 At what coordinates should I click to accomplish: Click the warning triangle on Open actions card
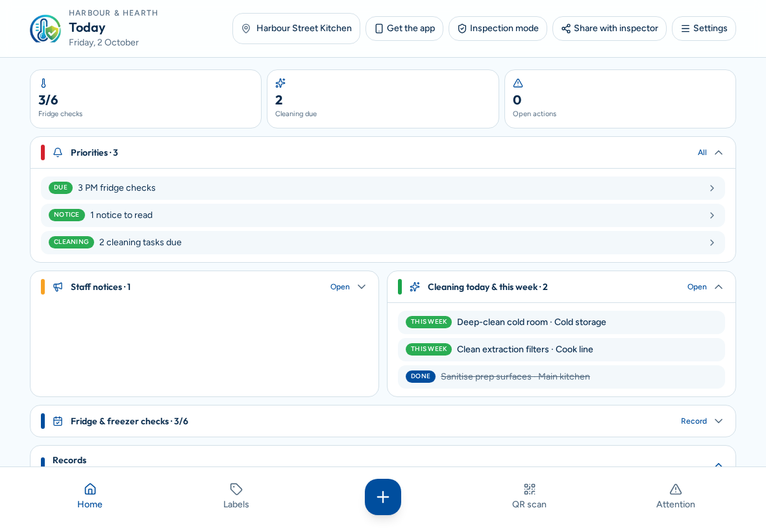coord(518,84)
